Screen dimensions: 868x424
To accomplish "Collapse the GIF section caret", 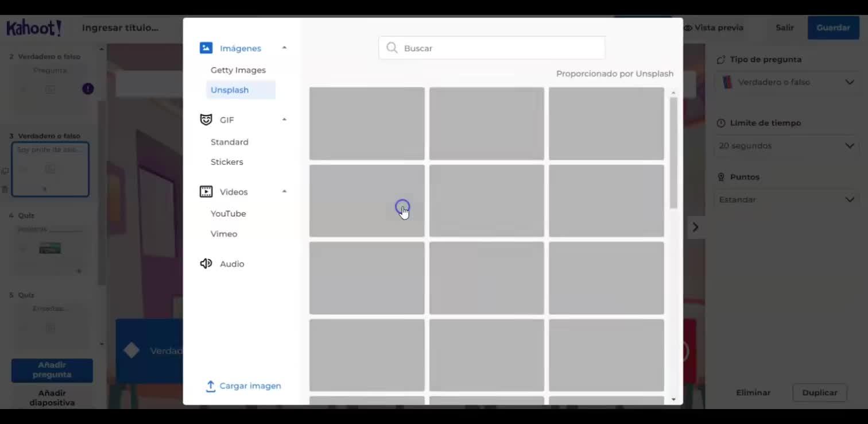I will coord(284,120).
